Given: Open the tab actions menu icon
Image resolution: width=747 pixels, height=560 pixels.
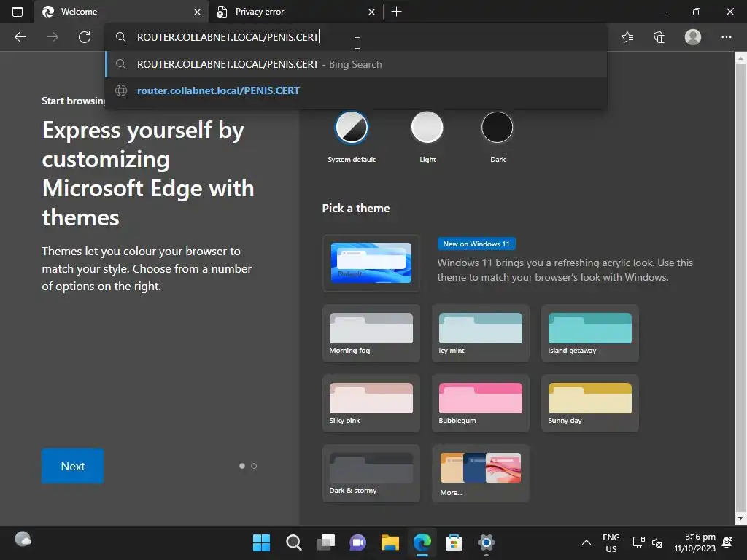Looking at the screenshot, I should [x=18, y=12].
